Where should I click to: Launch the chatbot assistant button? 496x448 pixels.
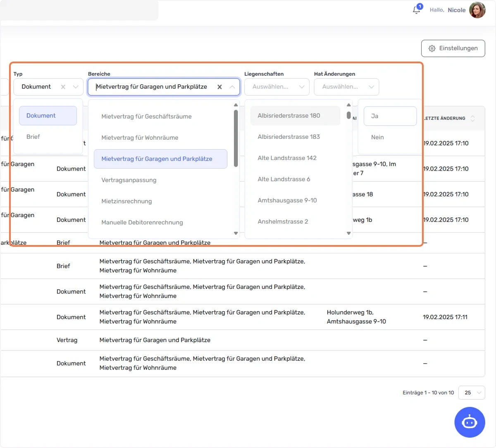[x=470, y=422]
